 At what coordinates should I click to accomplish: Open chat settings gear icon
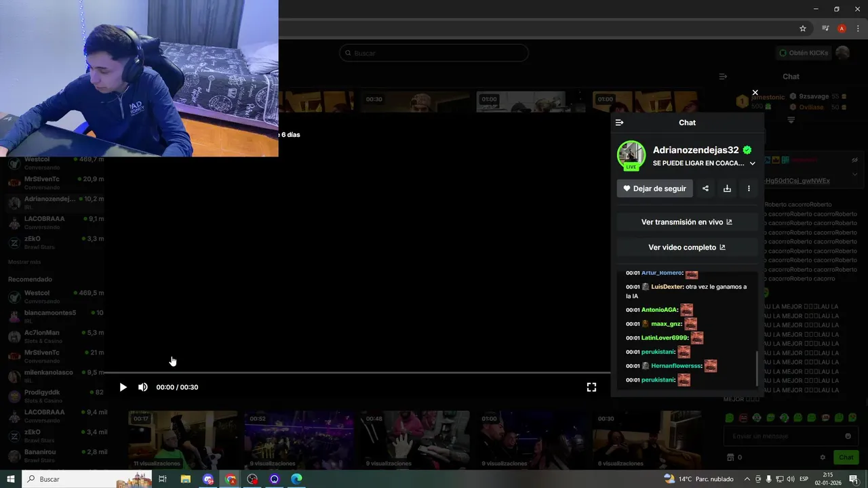click(x=823, y=457)
